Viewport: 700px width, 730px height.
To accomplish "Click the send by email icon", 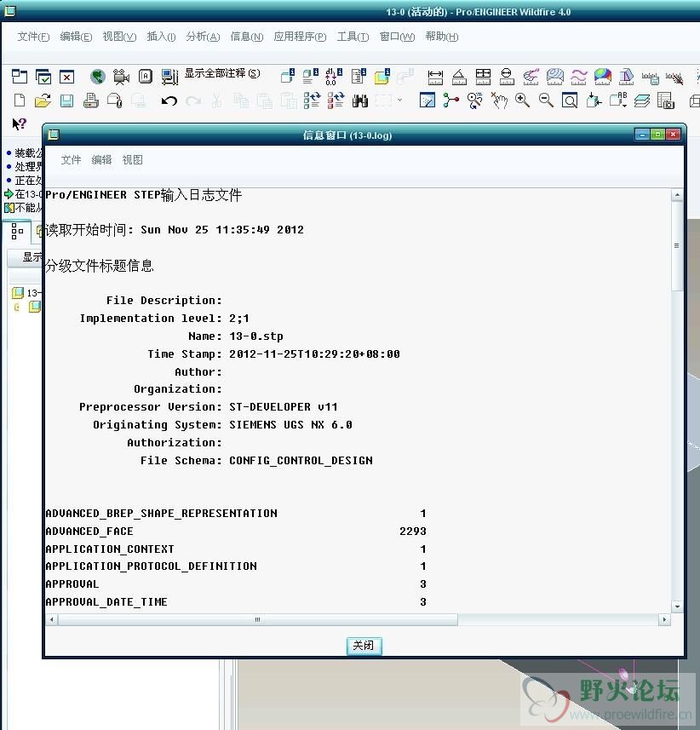I will point(114,101).
